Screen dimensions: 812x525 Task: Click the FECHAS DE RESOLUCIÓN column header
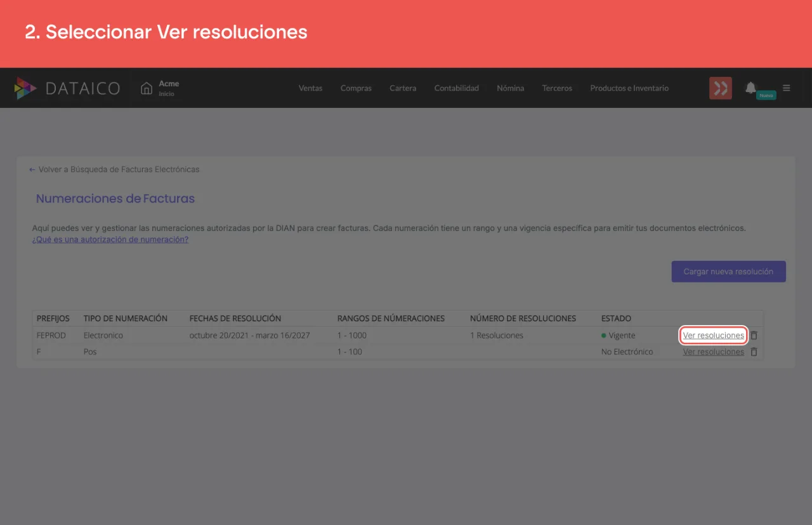pos(235,318)
